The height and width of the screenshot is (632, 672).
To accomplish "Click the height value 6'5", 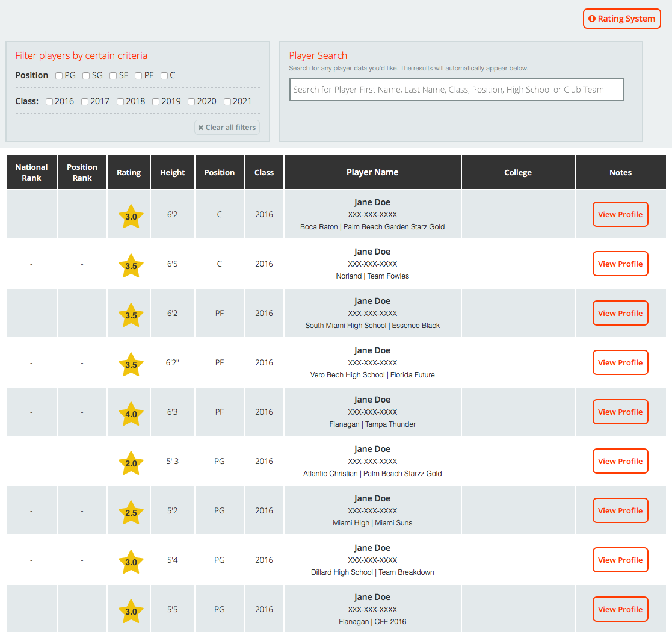I will [172, 264].
